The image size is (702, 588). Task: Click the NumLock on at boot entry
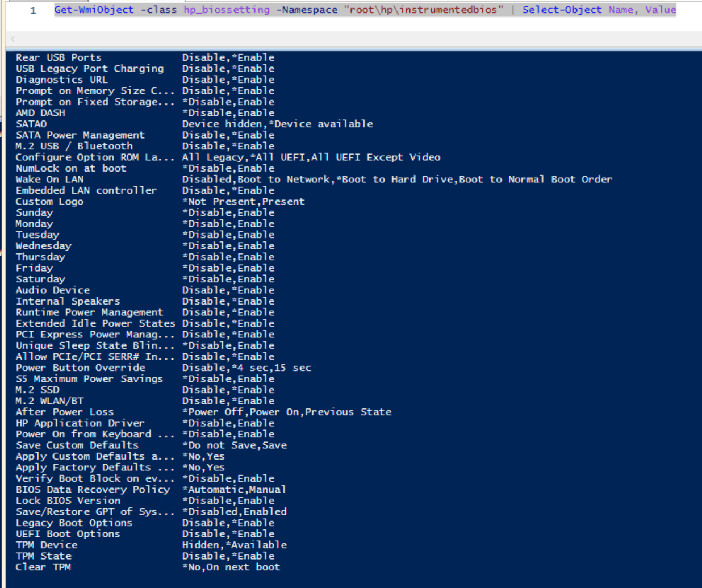click(x=71, y=168)
